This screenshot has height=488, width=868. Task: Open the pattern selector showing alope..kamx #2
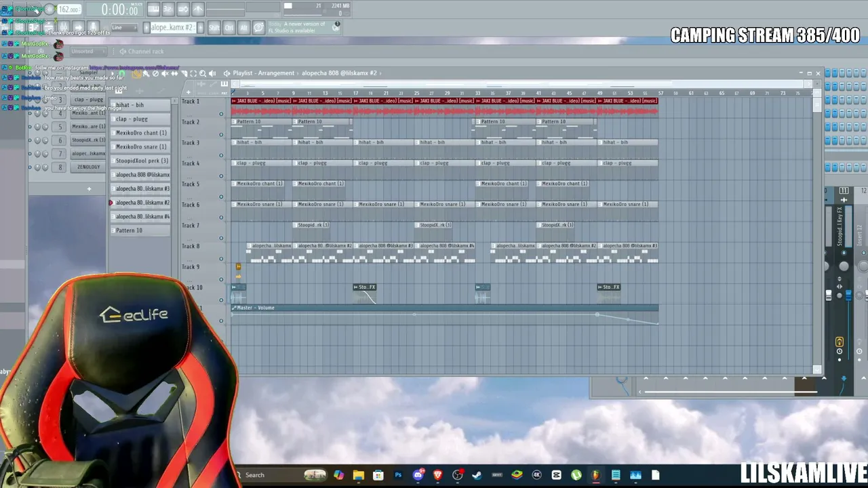[172, 27]
